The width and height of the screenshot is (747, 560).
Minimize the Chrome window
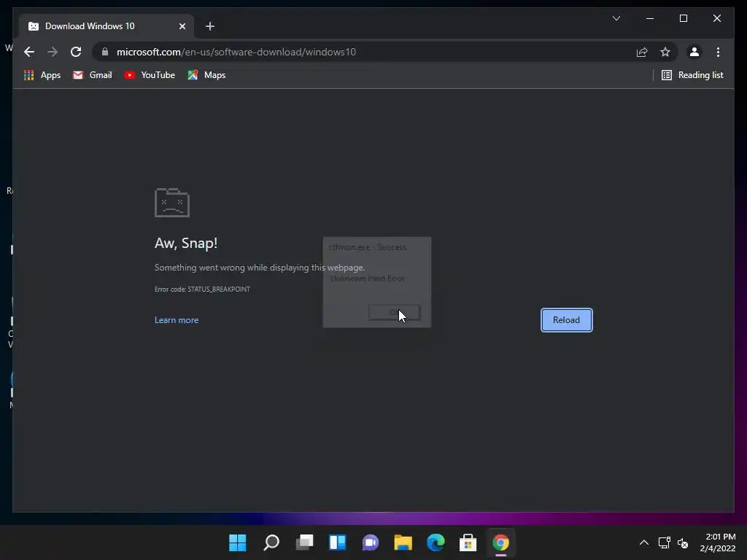pos(650,18)
